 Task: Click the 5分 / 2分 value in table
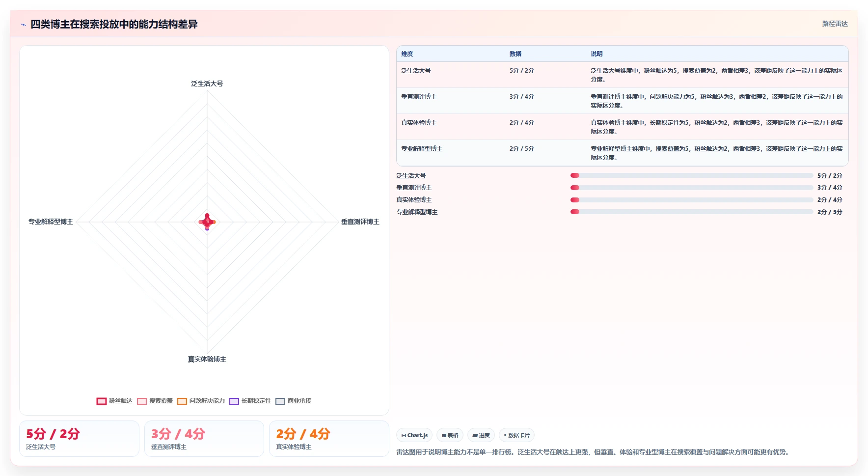[x=521, y=71]
